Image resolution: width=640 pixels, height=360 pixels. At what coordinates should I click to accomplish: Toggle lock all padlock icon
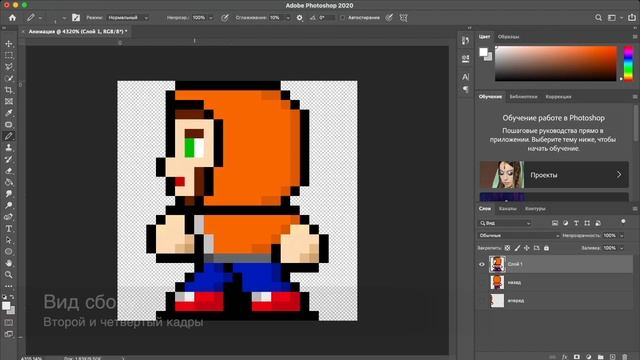coord(546,248)
